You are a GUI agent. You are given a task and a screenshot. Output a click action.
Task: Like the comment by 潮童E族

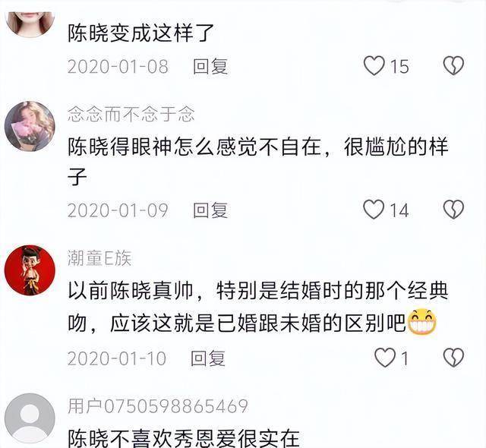point(385,358)
